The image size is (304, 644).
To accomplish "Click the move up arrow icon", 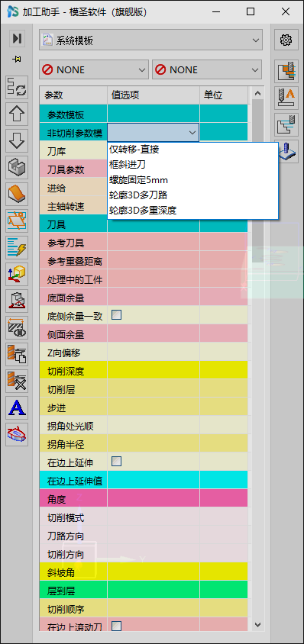I will coord(17,114).
